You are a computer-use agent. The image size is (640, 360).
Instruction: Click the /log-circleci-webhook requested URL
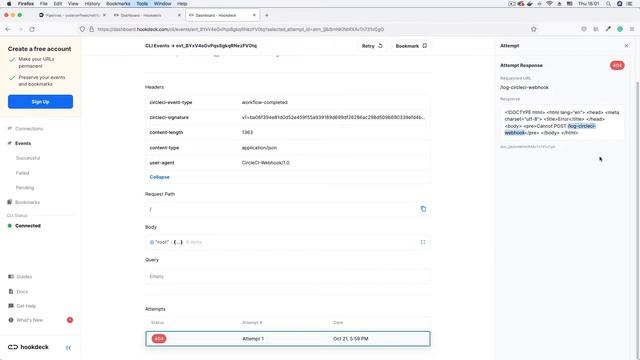pos(524,87)
